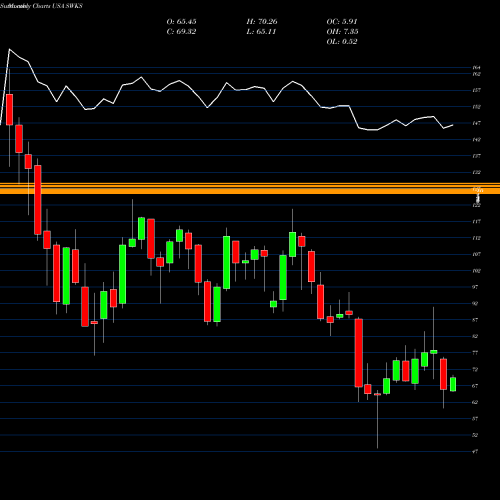Click the 47 price axis label
This screenshot has width=500, height=500.
coord(475,451)
